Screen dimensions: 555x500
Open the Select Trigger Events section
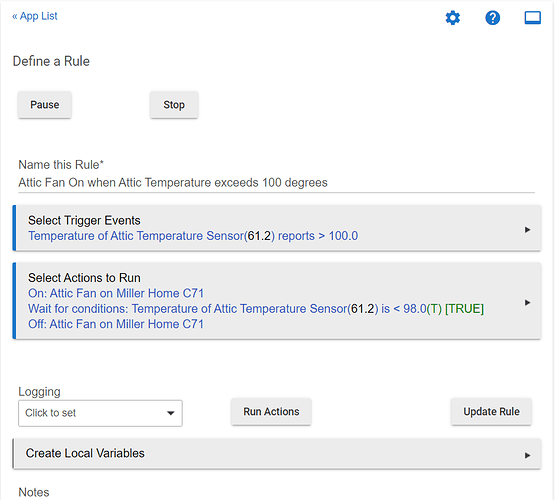pyautogui.click(x=277, y=228)
